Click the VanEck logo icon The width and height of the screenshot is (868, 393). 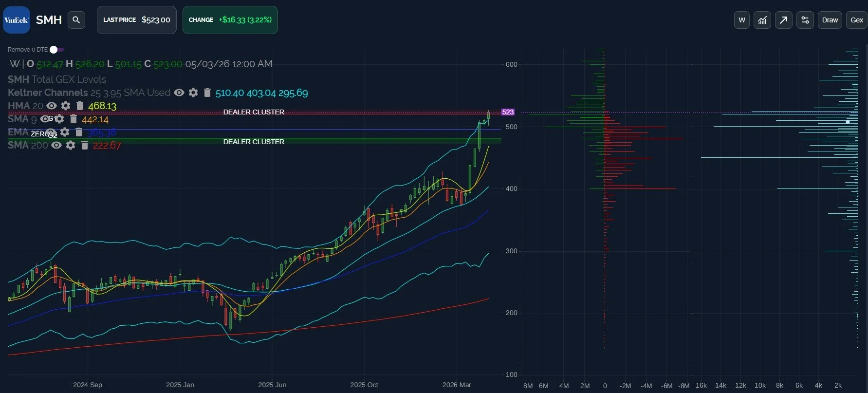pos(17,20)
